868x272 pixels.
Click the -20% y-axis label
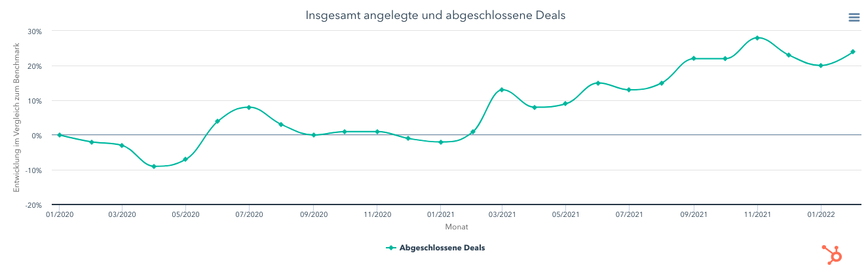point(33,205)
